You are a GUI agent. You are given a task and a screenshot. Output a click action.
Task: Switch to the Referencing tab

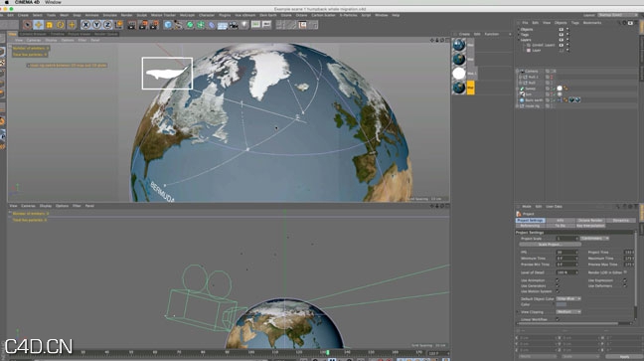(x=531, y=226)
